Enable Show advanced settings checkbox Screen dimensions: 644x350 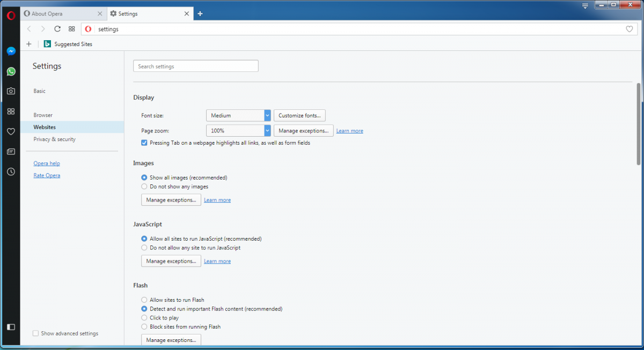tap(35, 333)
